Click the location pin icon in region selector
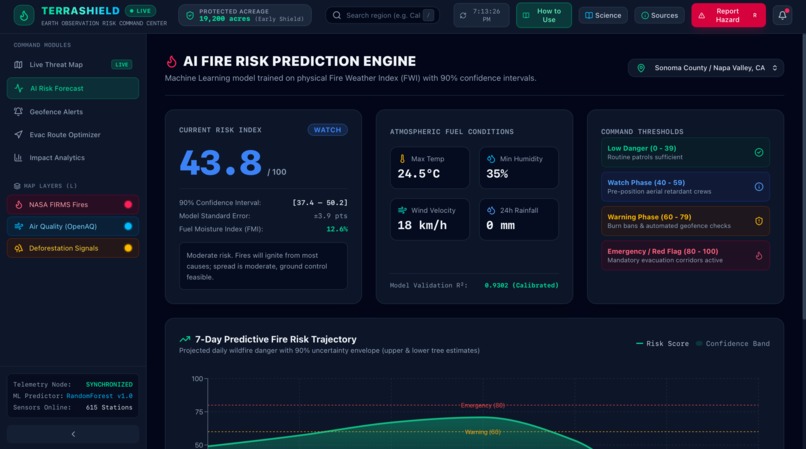 [x=641, y=68]
